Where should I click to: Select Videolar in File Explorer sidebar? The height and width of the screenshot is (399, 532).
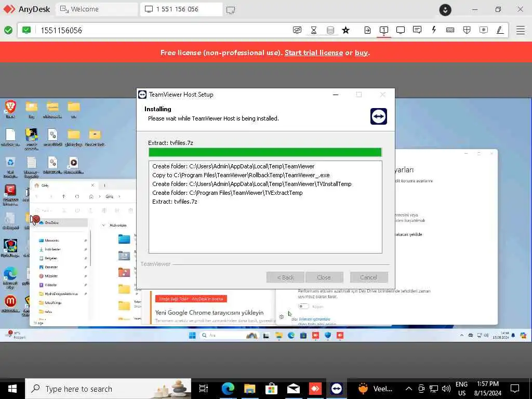pos(51,285)
